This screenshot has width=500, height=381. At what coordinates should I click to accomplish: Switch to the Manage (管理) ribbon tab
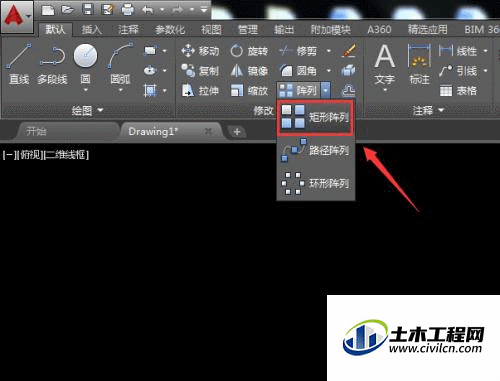click(x=248, y=30)
